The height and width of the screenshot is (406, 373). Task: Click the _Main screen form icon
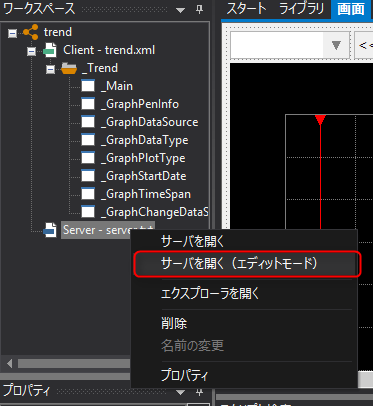click(88, 86)
